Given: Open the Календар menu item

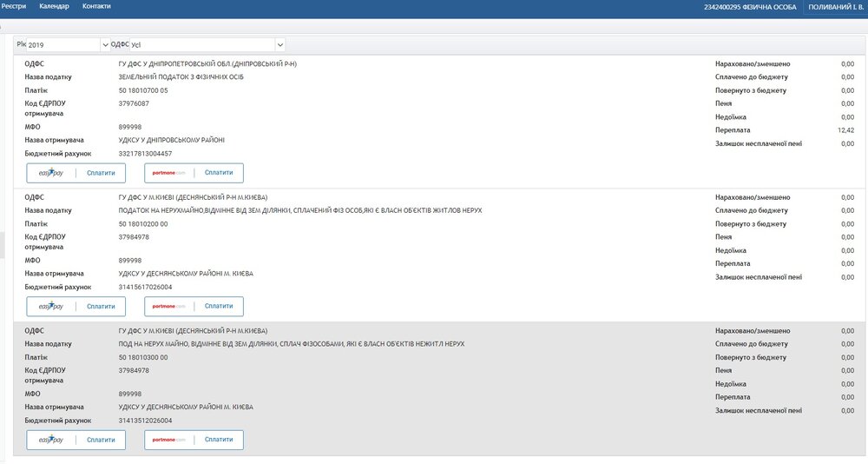Looking at the screenshot, I should click(x=54, y=6).
